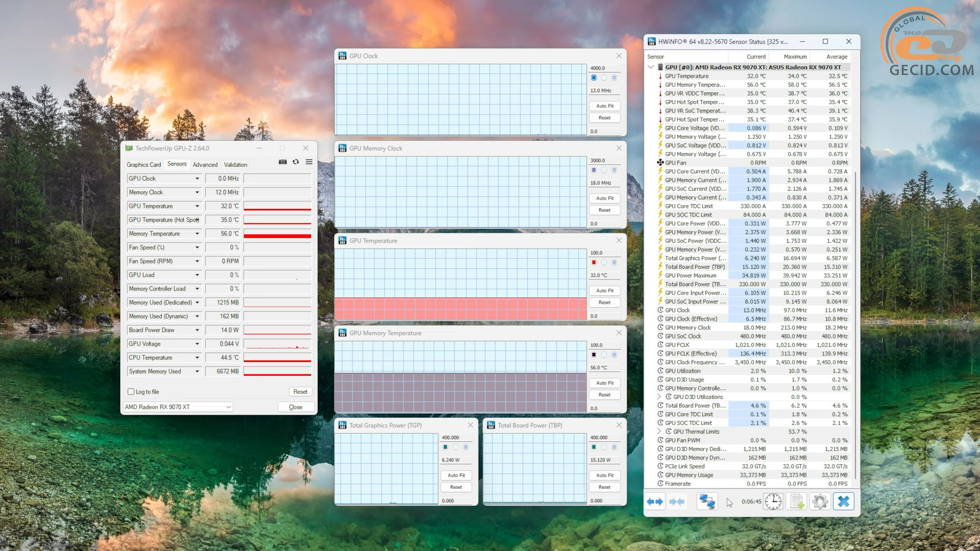Take a GPU-Z screenshot with camera icon

283,162
